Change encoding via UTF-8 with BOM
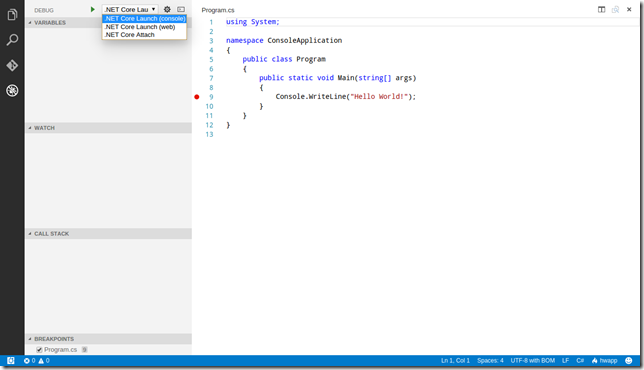 click(x=533, y=361)
